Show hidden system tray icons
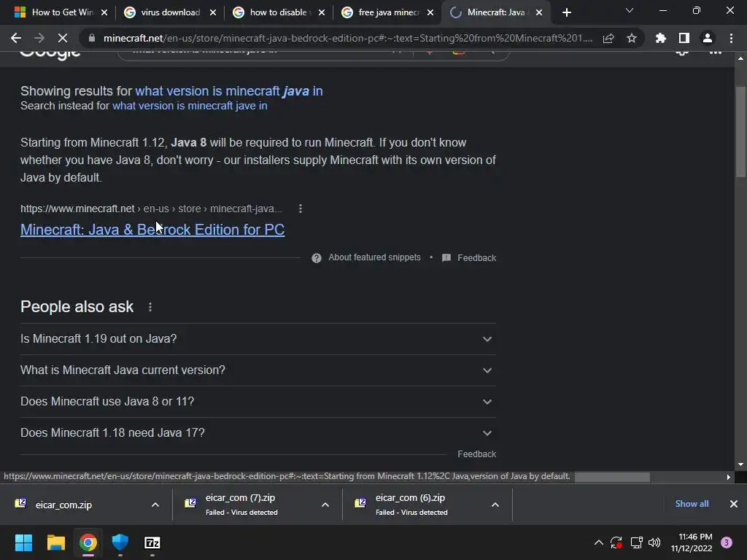 pyautogui.click(x=599, y=542)
